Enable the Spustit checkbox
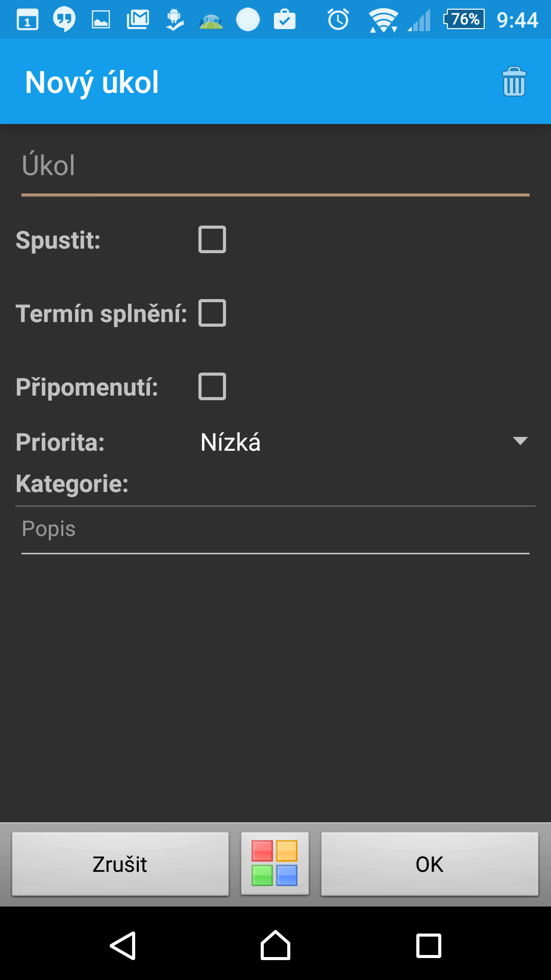Viewport: 551px width, 980px height. [212, 239]
